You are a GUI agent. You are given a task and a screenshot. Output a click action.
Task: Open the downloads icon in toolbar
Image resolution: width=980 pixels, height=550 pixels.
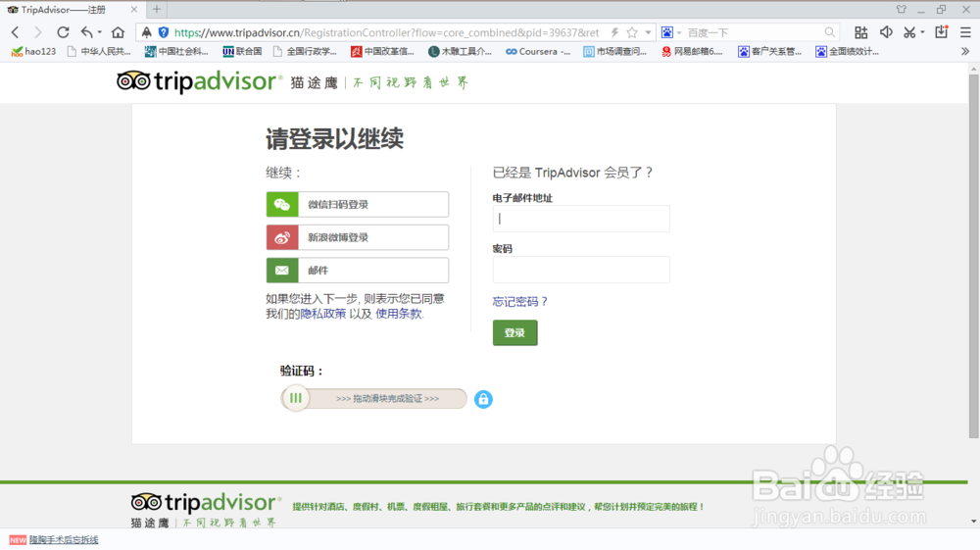941,32
